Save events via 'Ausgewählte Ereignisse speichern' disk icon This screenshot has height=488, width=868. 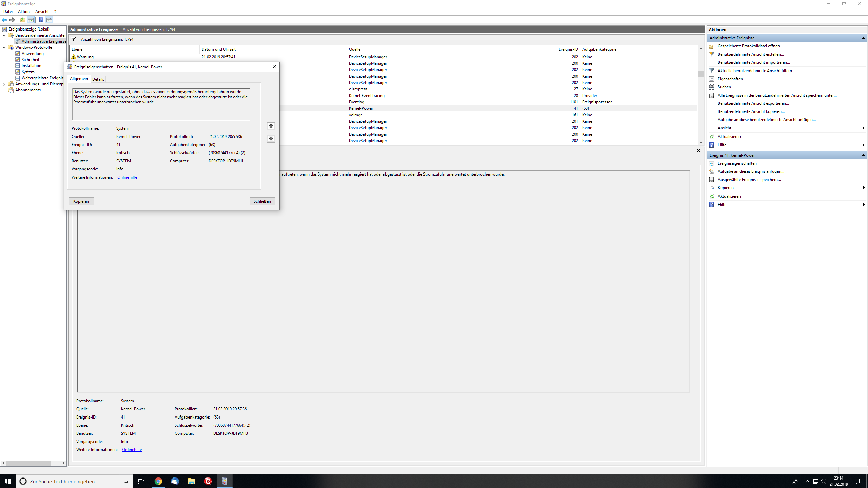point(712,179)
